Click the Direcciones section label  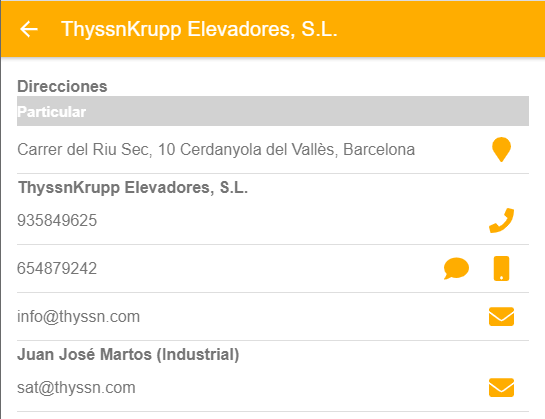point(62,86)
